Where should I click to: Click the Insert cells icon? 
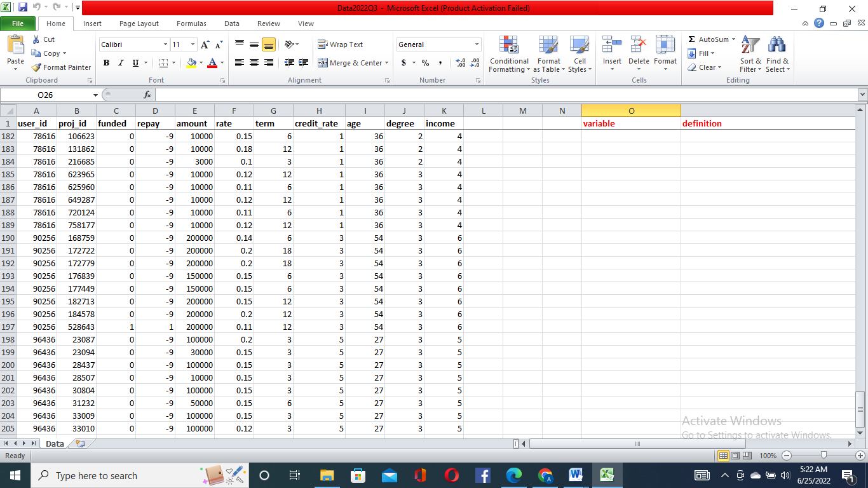click(x=612, y=46)
